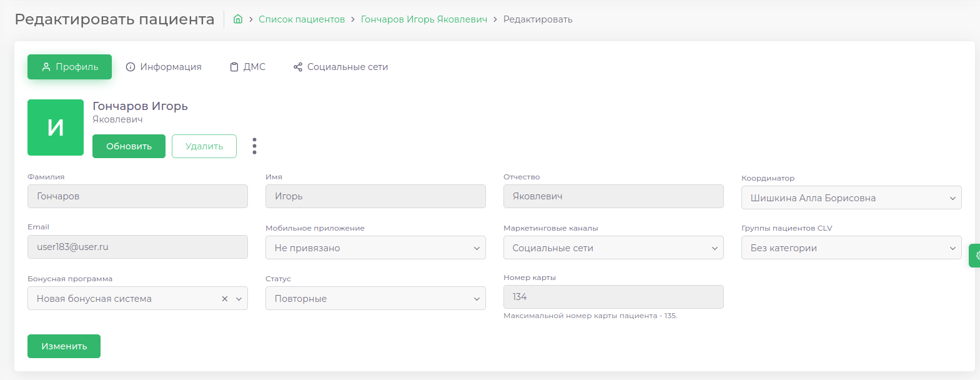Select the Профиль tab
The image size is (980, 380).
[x=69, y=67]
